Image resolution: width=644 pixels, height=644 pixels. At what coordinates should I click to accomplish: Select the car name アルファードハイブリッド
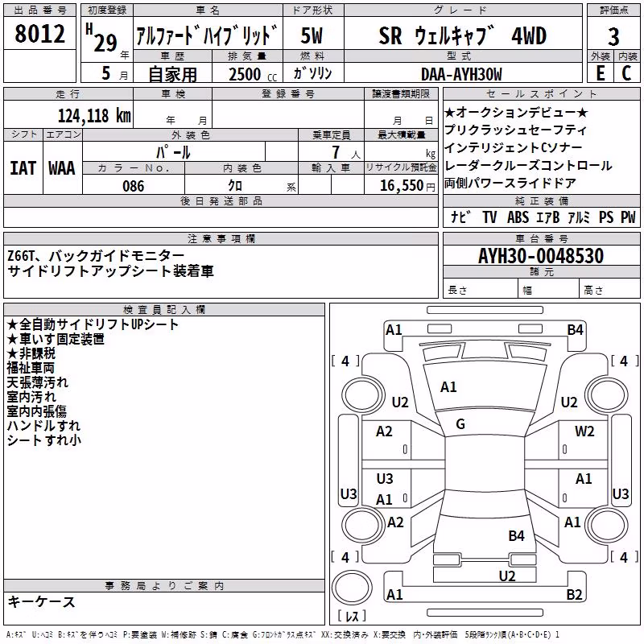pos(207,35)
